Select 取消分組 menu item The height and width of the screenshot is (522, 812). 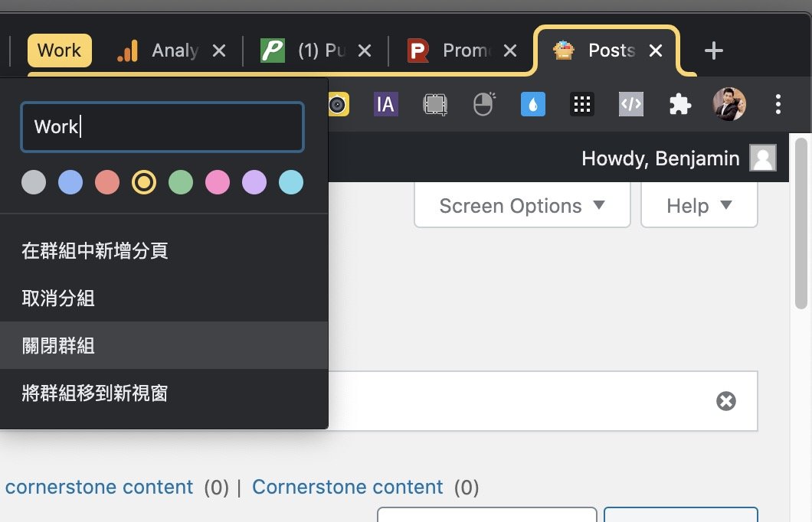[x=164, y=298]
